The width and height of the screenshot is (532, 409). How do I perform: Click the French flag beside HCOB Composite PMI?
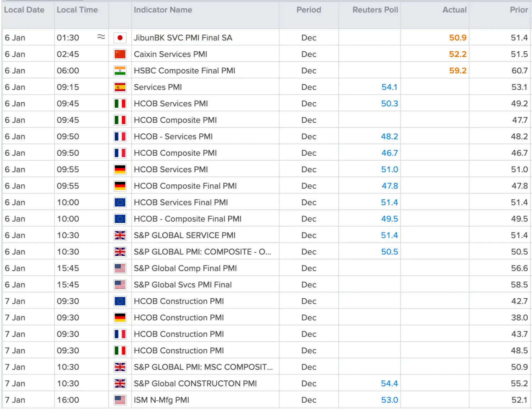point(120,153)
